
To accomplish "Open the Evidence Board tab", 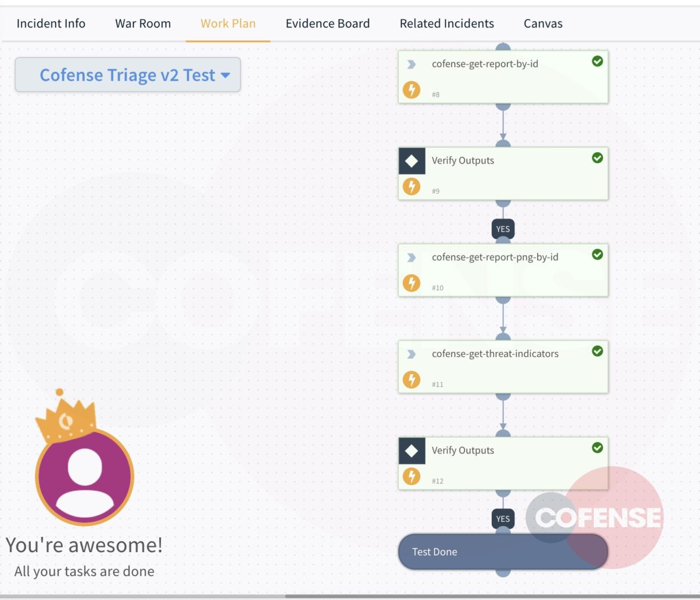I will click(327, 24).
